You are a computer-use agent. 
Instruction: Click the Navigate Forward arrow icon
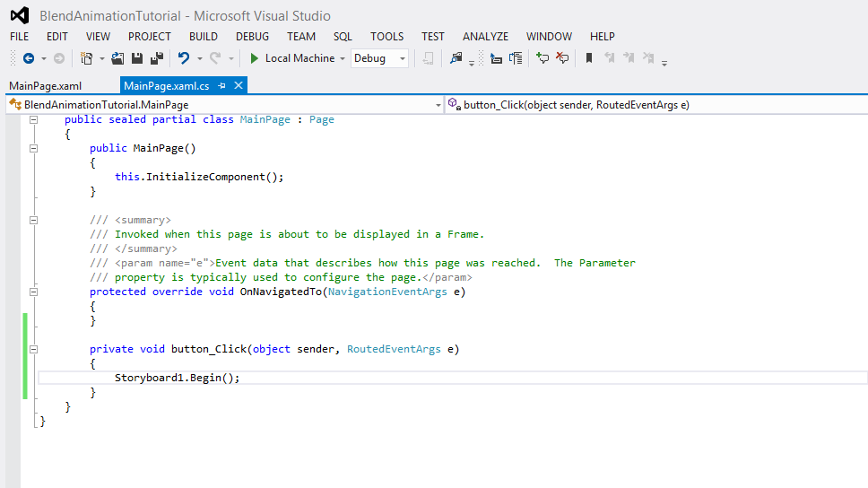(x=58, y=58)
